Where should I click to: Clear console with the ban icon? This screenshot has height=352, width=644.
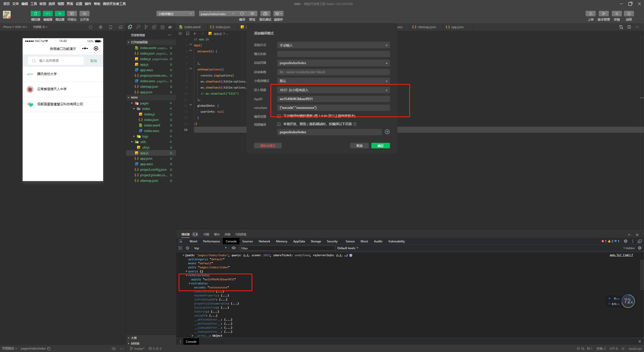pos(187,248)
